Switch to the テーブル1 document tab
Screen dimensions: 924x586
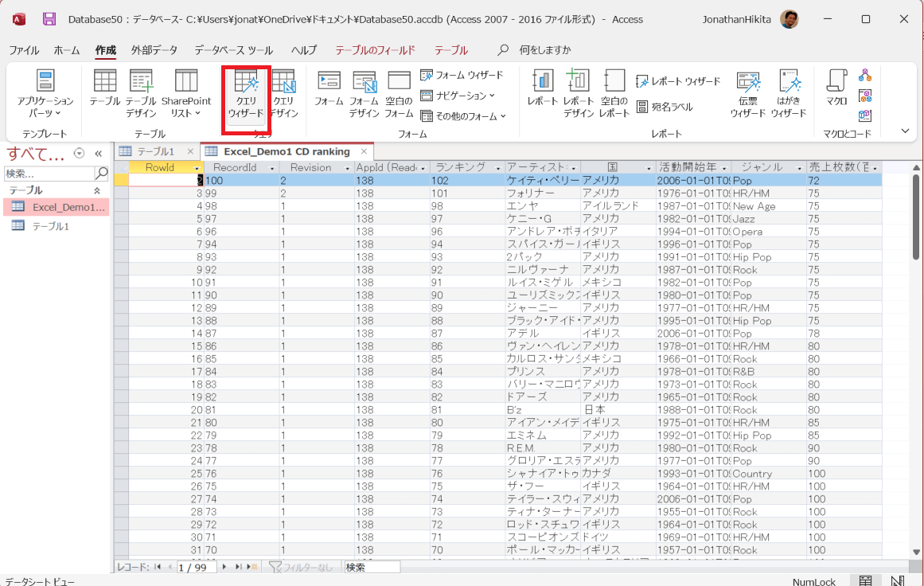155,151
